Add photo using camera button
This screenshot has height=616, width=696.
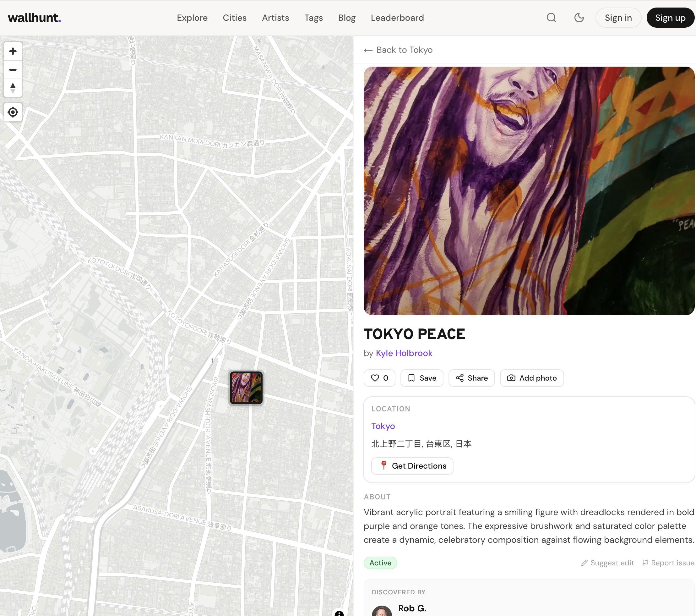pyautogui.click(x=531, y=378)
